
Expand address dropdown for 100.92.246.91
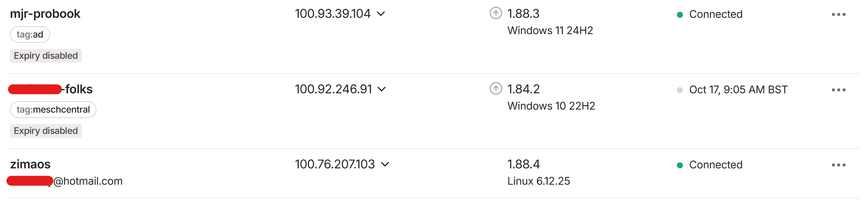pyautogui.click(x=382, y=90)
